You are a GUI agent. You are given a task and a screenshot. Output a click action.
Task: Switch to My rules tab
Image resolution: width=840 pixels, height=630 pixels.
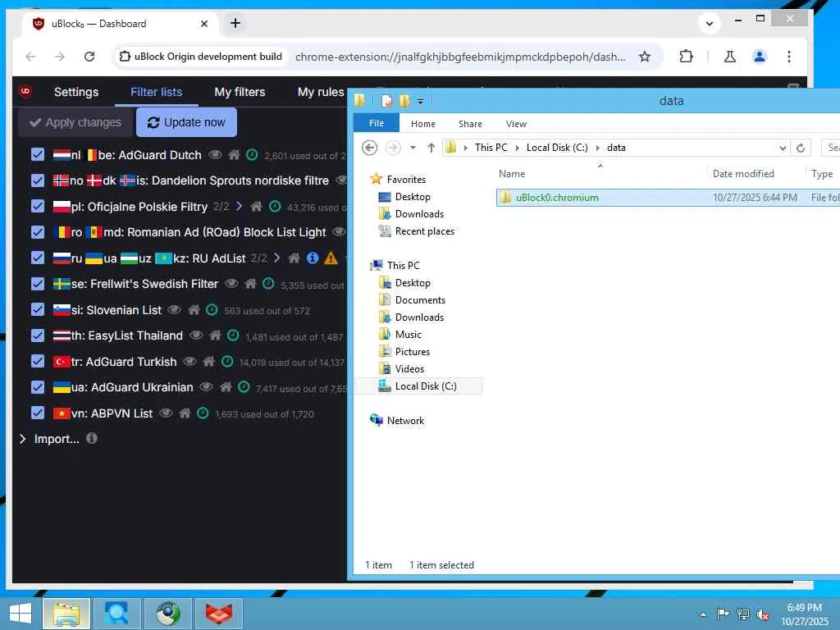click(321, 92)
